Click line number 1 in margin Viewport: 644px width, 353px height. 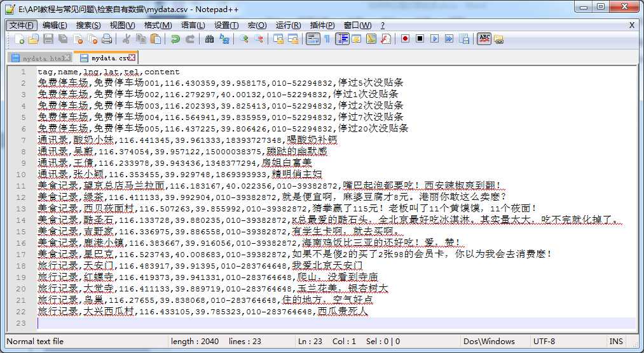click(x=23, y=72)
